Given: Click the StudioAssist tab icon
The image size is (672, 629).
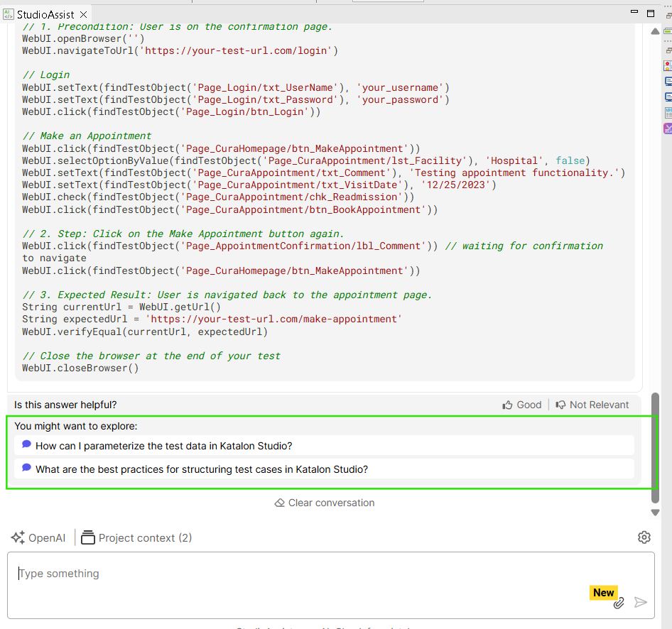Looking at the screenshot, I should click(8, 15).
